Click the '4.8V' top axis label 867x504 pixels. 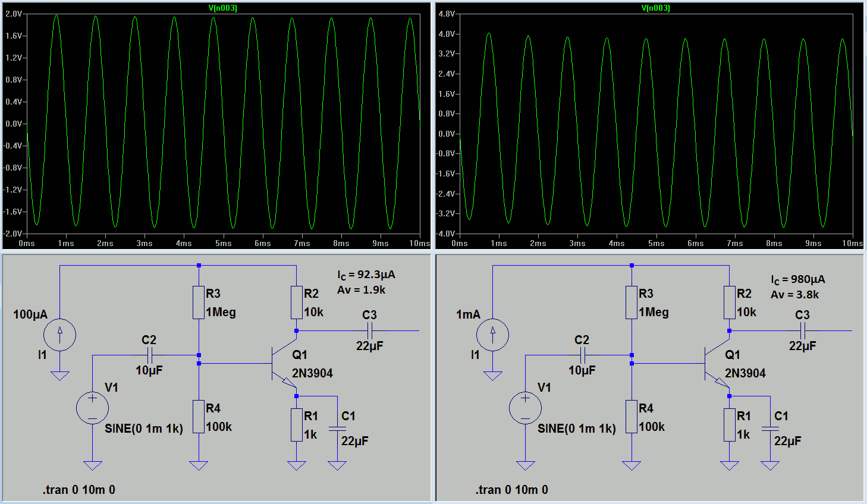click(x=447, y=14)
